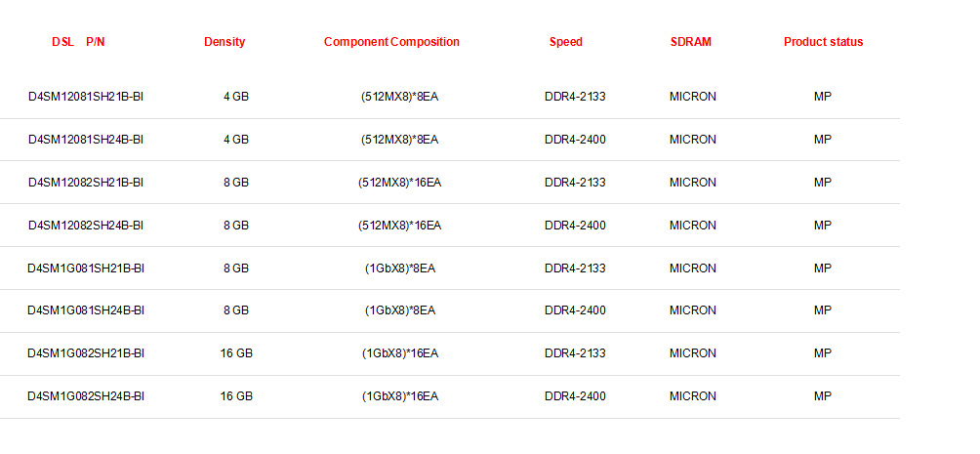Click (1GbX8)*16EA in the D4SM1G082SH21B-BI row

click(x=400, y=353)
